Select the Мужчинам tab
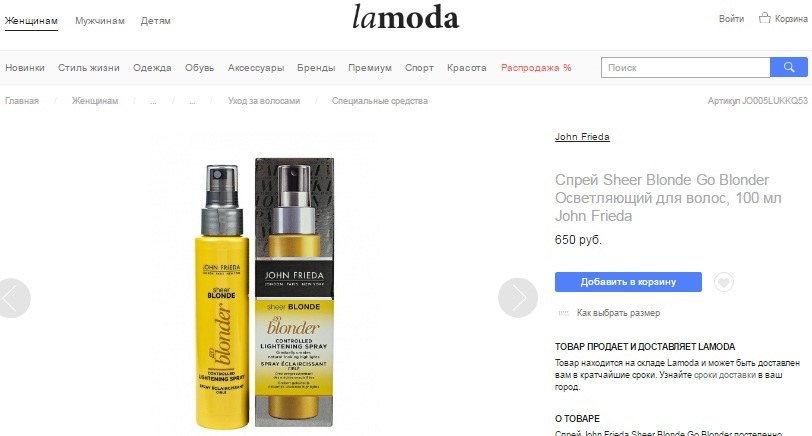 pyautogui.click(x=100, y=21)
